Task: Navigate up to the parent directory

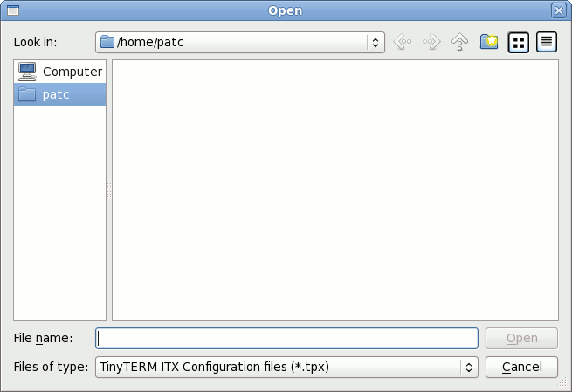Action: pyautogui.click(x=459, y=42)
